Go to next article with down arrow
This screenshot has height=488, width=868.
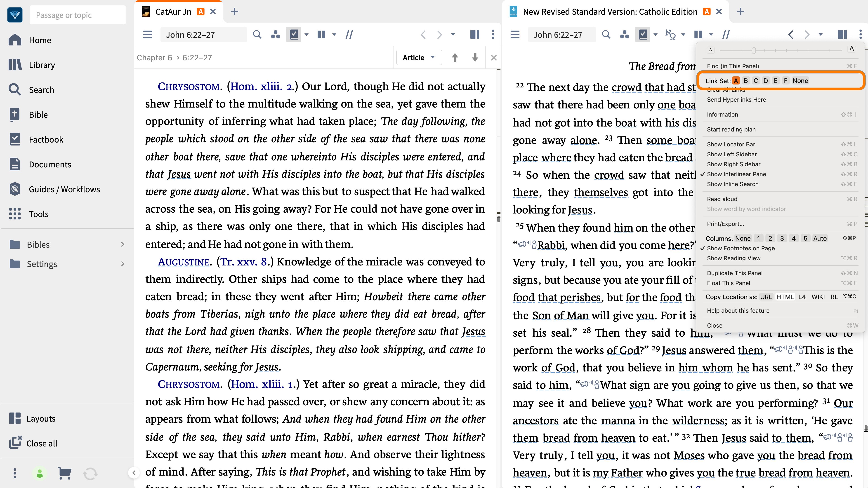[x=475, y=58]
